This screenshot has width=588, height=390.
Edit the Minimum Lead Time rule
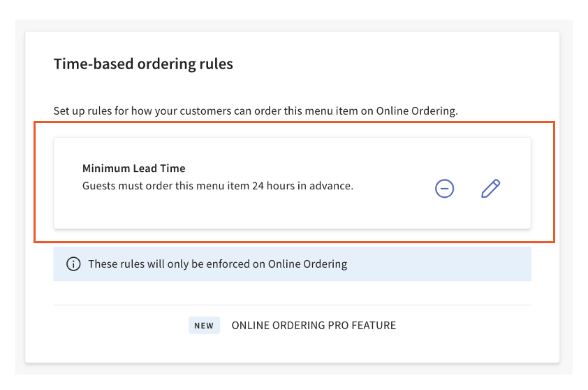[x=491, y=189]
